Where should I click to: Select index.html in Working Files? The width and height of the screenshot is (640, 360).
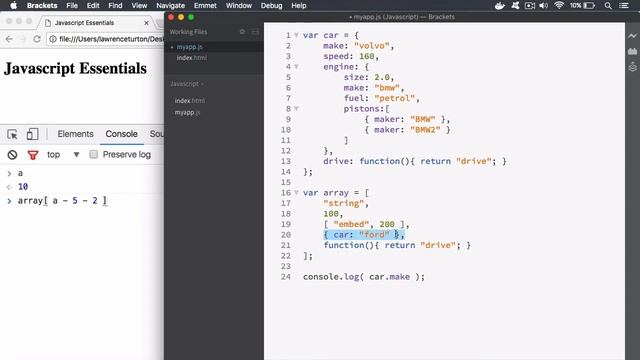[x=192, y=58]
